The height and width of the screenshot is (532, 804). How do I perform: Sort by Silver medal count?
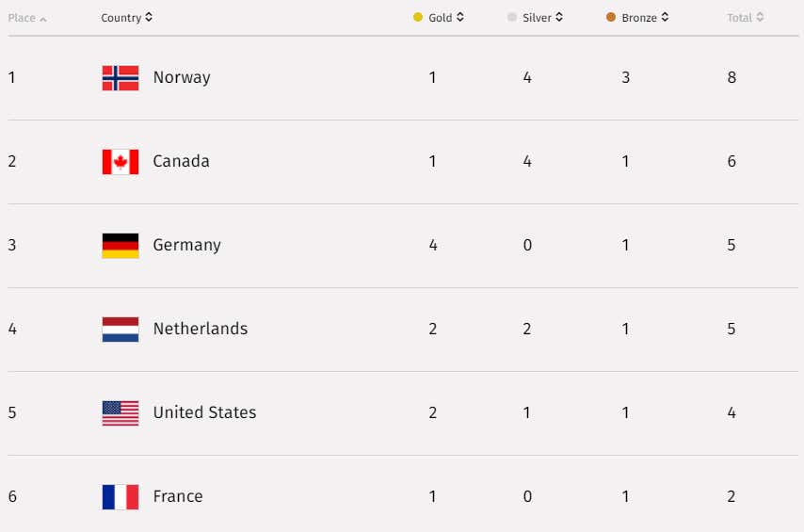point(542,18)
